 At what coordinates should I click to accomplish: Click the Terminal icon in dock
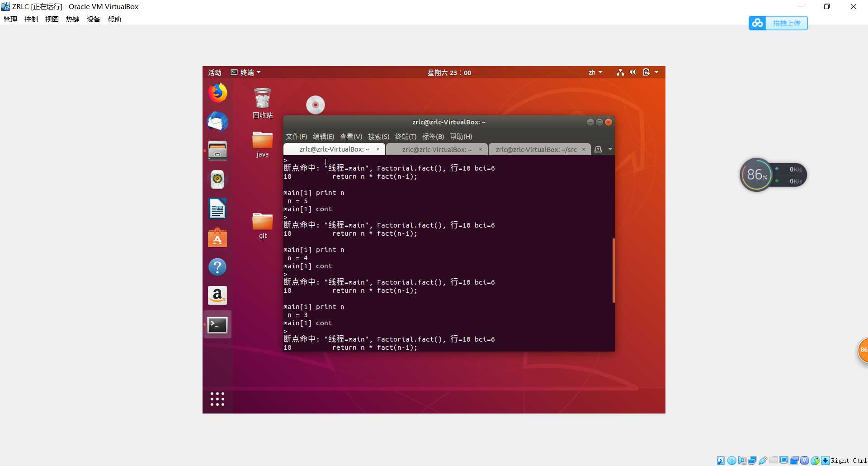point(217,325)
